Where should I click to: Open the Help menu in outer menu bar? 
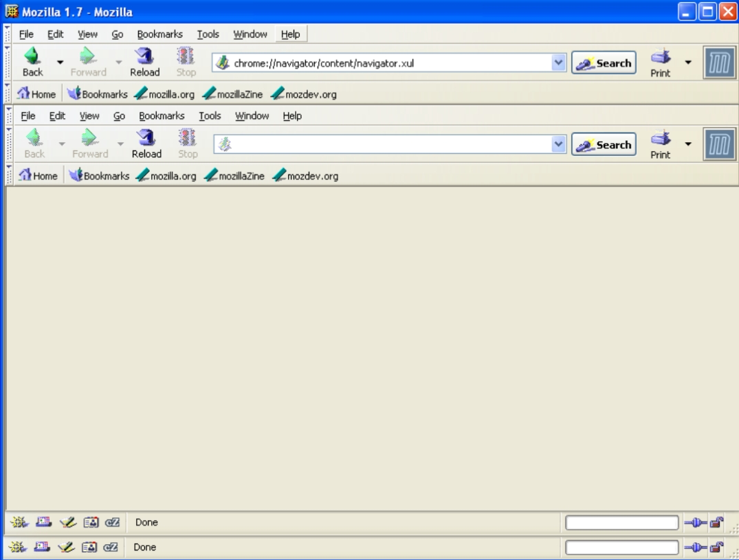(x=290, y=34)
